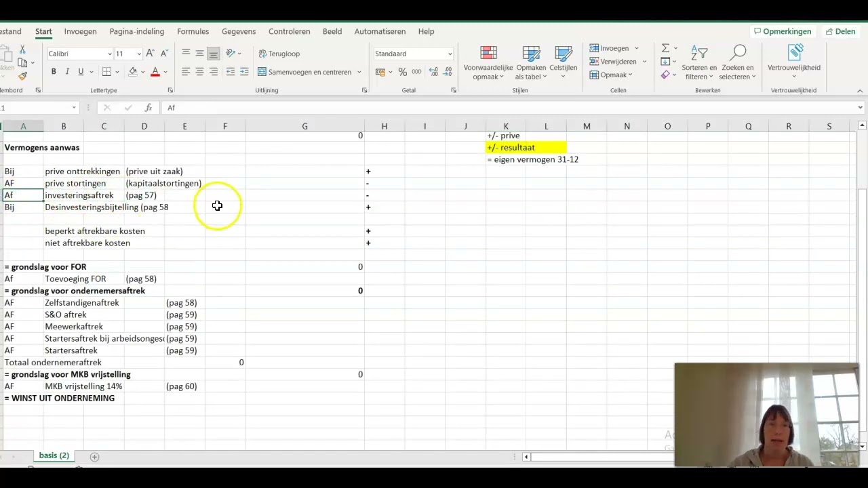Open the fill color dropdown arrow

143,72
